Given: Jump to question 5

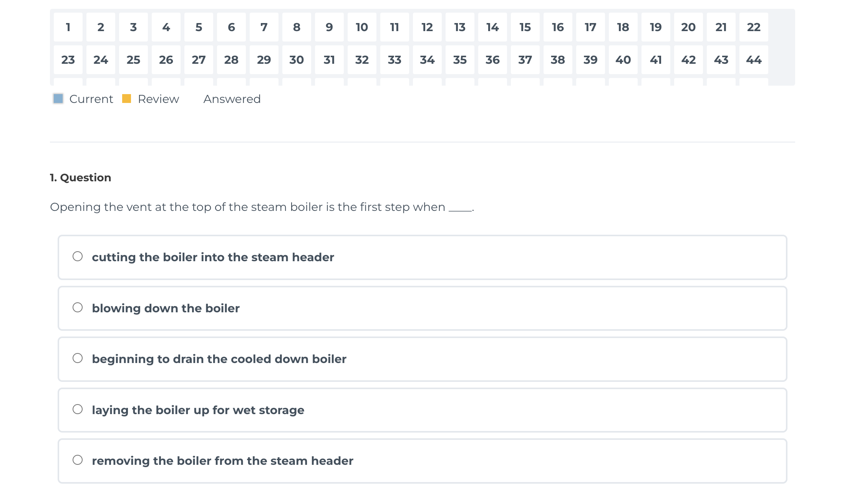Looking at the screenshot, I should pos(199,27).
